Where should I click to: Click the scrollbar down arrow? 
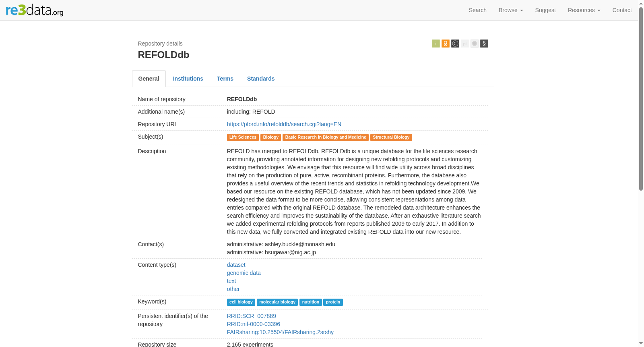point(641,343)
